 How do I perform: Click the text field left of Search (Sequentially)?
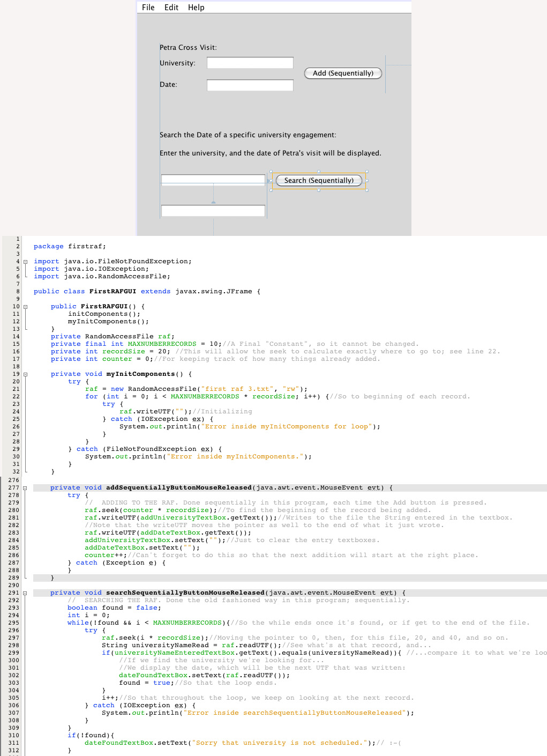click(213, 180)
